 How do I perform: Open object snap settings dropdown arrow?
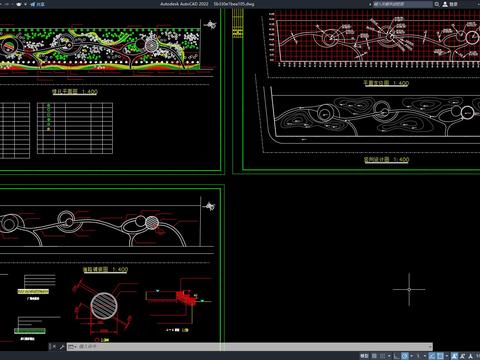tap(447, 356)
